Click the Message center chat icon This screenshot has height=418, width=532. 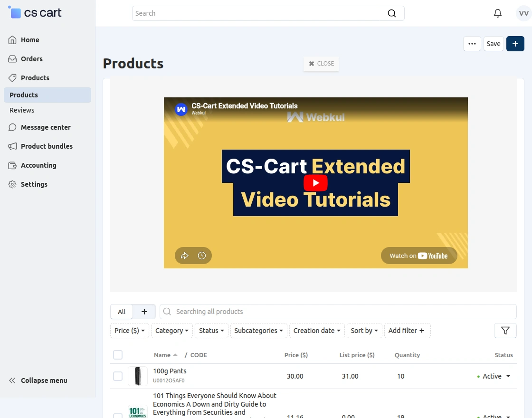click(12, 127)
